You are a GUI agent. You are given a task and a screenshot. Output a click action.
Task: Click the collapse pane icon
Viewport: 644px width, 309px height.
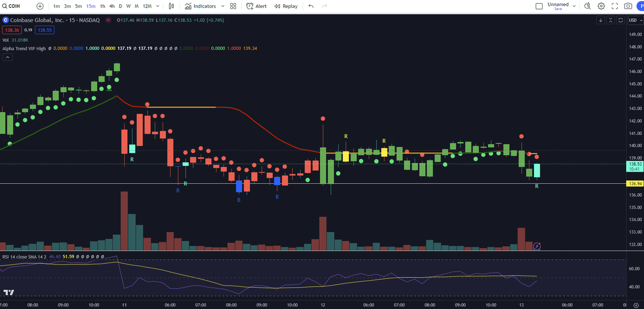coord(611,20)
